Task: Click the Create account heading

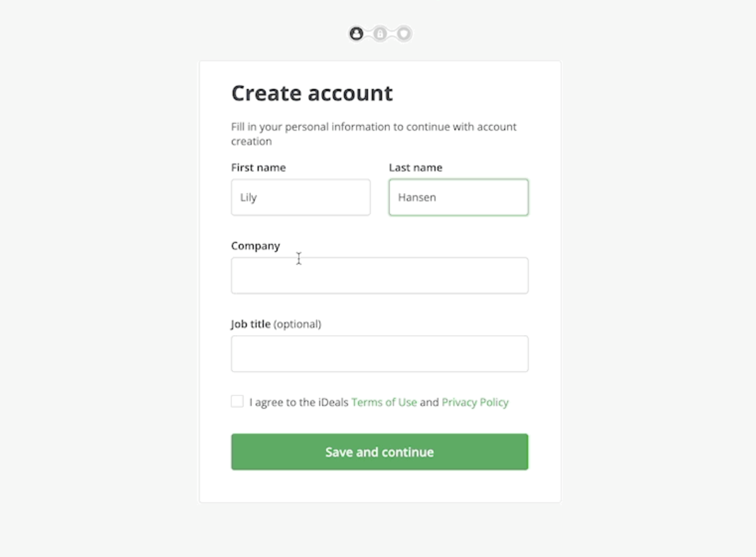Action: point(312,93)
